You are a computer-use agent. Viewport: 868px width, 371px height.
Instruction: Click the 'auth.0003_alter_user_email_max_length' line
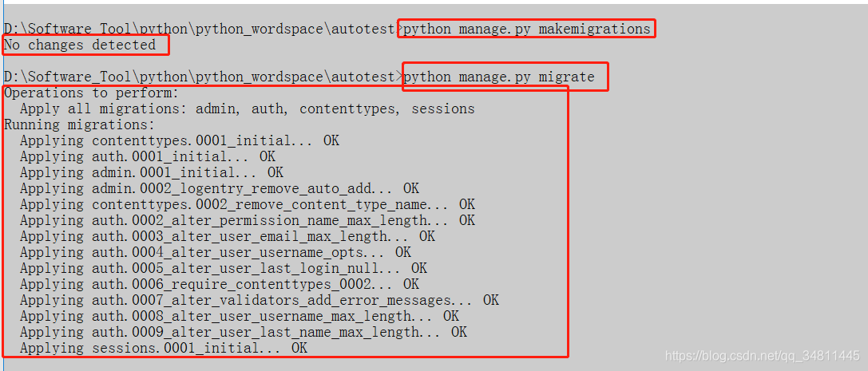[228, 237]
